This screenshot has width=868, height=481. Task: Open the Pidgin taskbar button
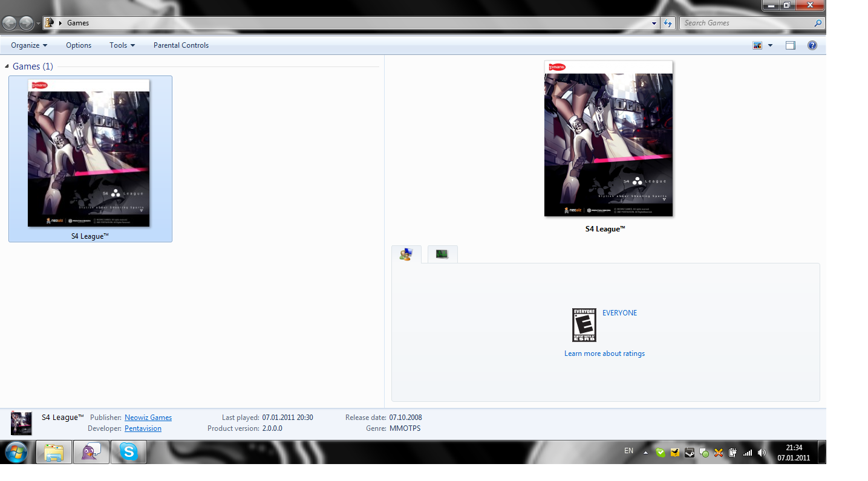coord(91,452)
